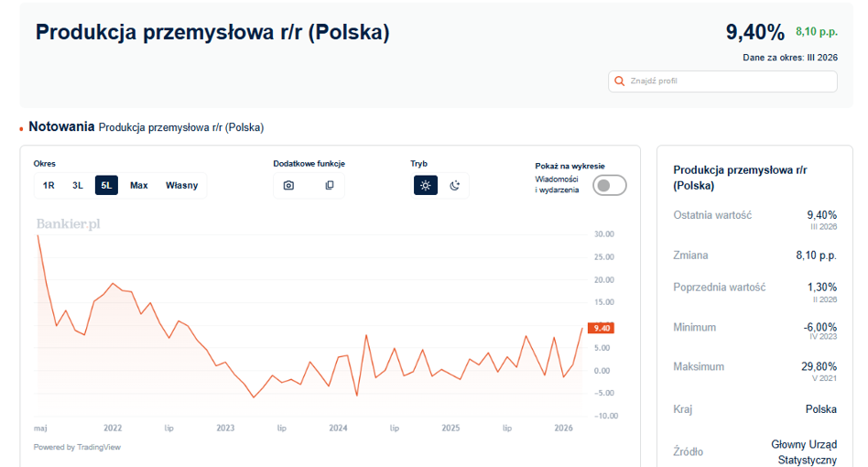Viewport: 868px width, 467px height.
Task: Click the header value 9,40%
Action: pyautogui.click(x=755, y=32)
